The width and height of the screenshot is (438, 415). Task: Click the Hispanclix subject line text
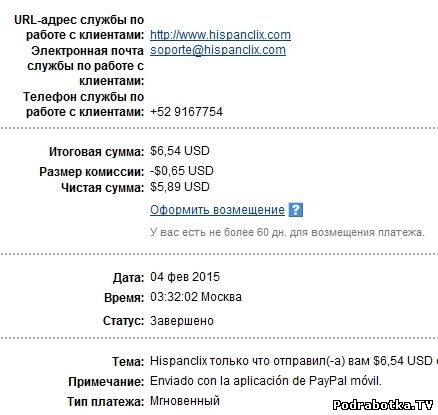(294, 361)
